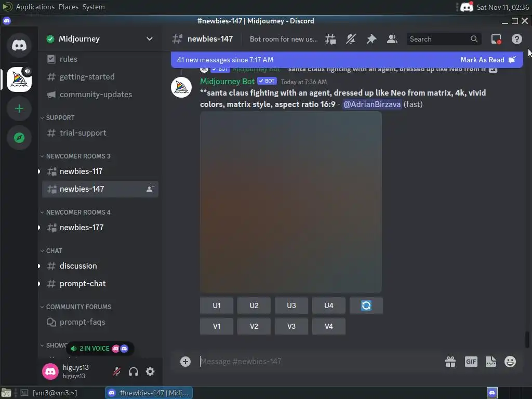
Task: Toggle deafen headphones icon
Action: 134,371
